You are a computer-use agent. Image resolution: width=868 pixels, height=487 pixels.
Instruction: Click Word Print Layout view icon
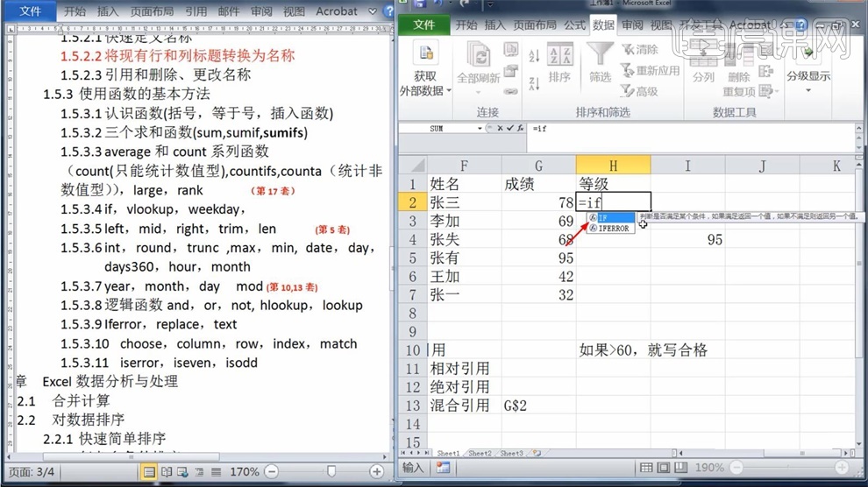149,471
